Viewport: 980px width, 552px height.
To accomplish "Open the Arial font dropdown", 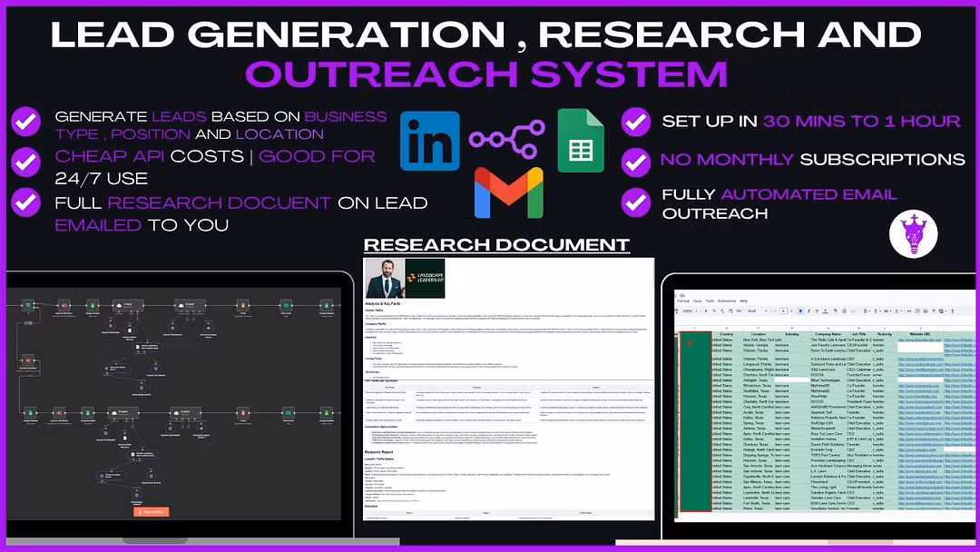I will pos(757,311).
